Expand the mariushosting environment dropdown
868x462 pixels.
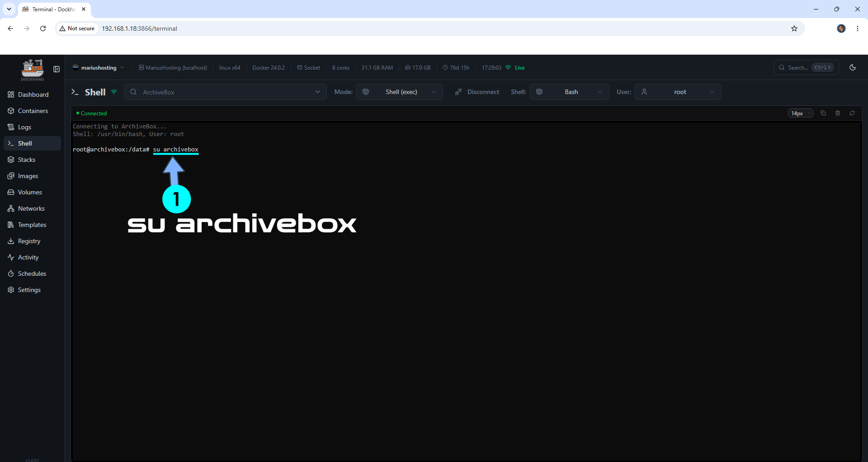[98, 68]
